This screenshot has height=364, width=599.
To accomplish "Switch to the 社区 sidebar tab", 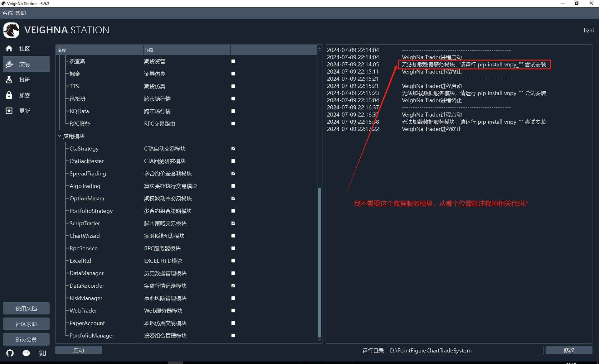I will tap(26, 49).
